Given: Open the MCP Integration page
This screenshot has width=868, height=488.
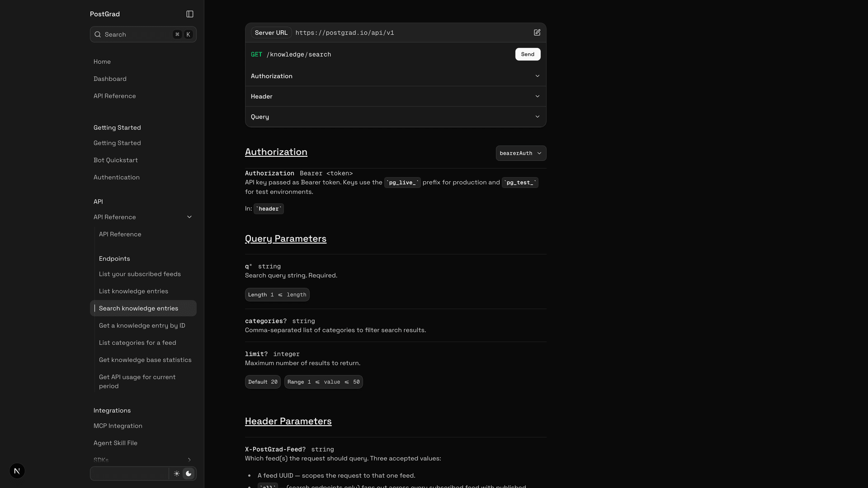Looking at the screenshot, I should [x=118, y=426].
